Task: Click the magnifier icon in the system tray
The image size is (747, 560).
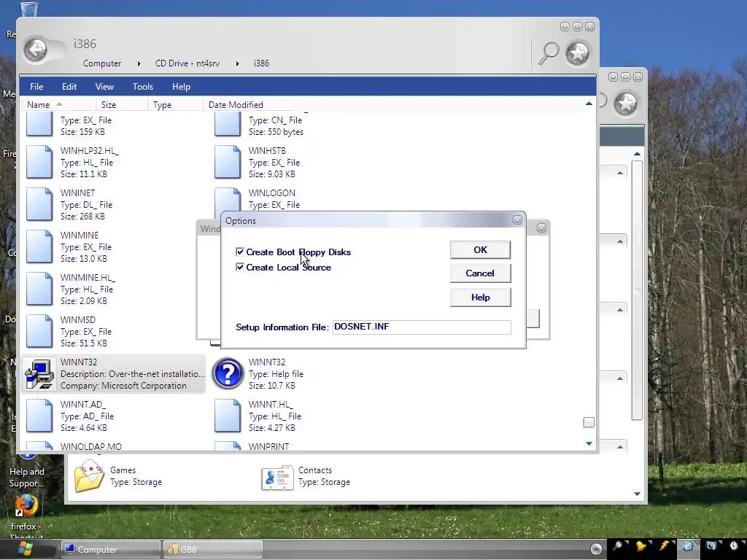Action: point(618,545)
